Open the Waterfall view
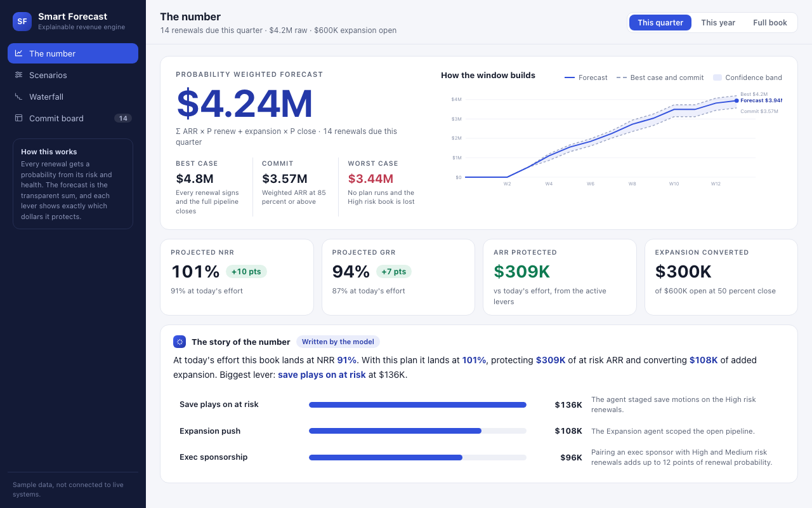The width and height of the screenshot is (812, 508). [x=73, y=97]
